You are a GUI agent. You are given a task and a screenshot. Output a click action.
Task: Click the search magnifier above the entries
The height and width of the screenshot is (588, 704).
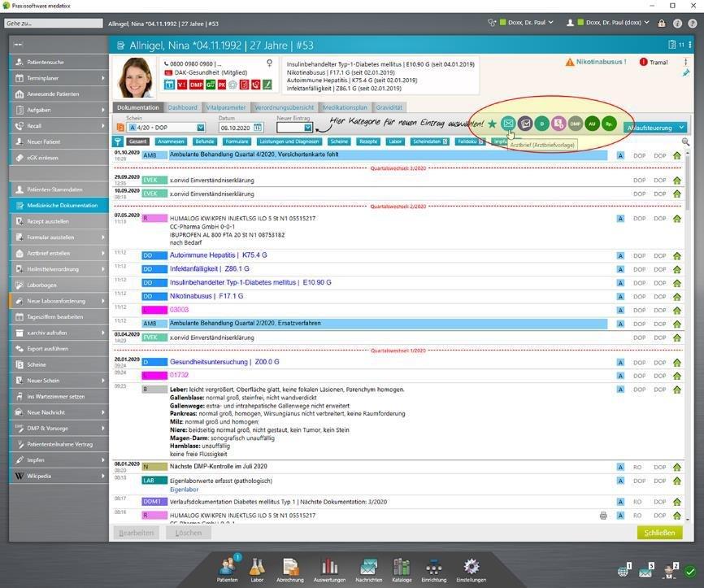685,142
